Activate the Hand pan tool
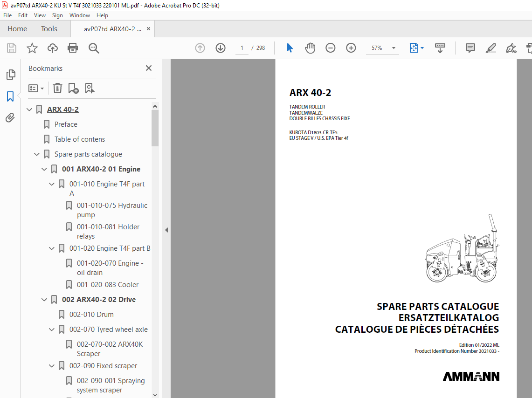Viewport: 532px width, 398px height. pyautogui.click(x=310, y=48)
